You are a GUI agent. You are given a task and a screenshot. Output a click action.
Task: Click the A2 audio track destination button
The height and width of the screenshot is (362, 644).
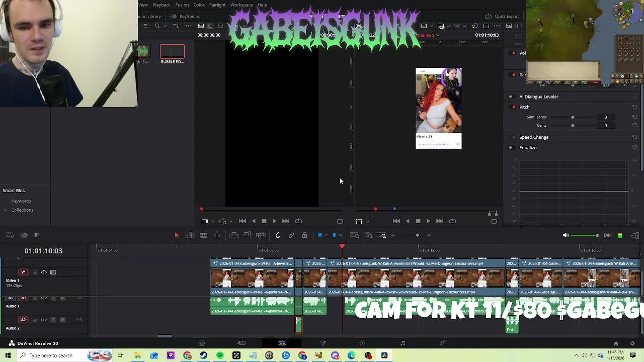click(23, 320)
